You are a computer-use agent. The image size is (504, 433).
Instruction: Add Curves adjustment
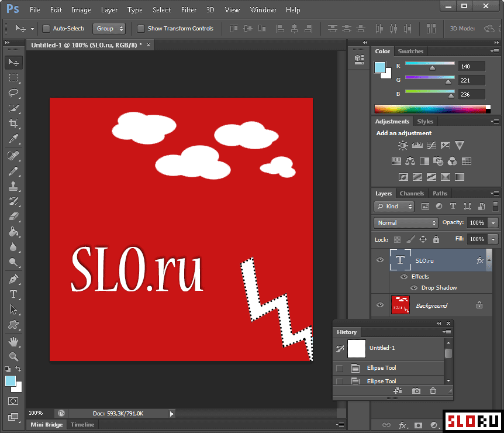431,146
